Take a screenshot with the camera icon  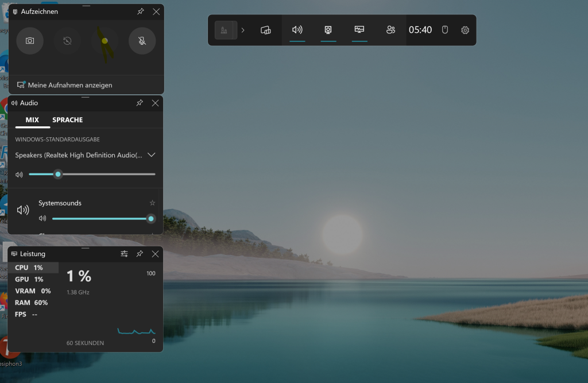point(30,41)
